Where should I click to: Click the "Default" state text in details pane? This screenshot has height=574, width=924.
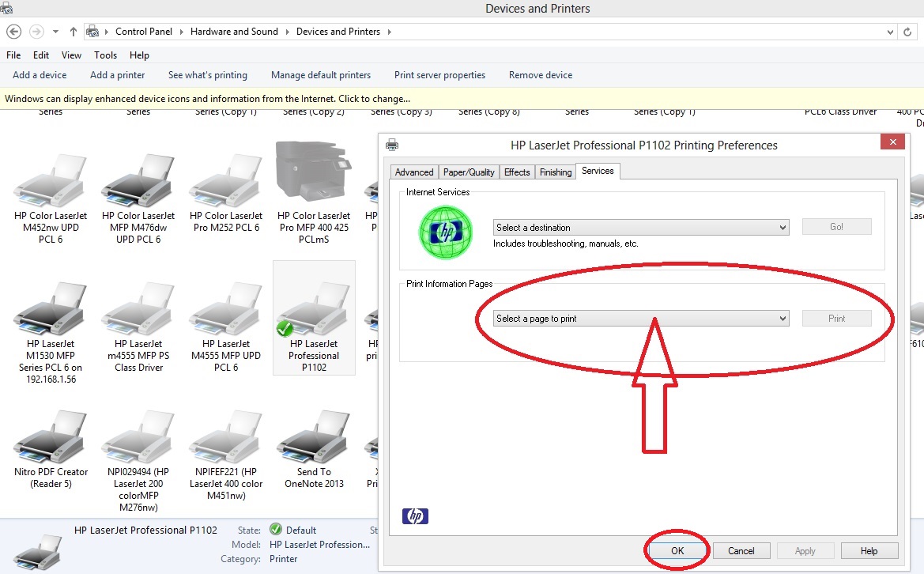click(x=301, y=531)
